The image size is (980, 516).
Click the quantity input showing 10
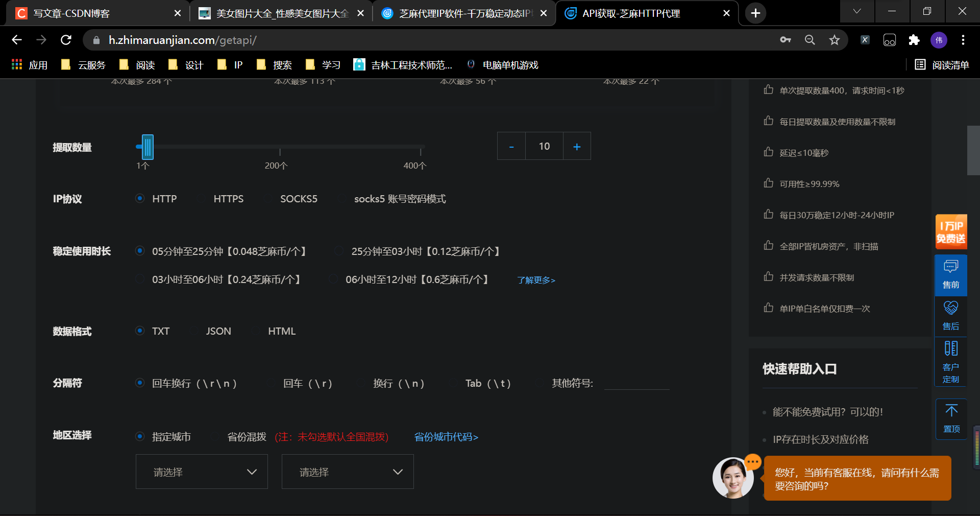pyautogui.click(x=545, y=147)
